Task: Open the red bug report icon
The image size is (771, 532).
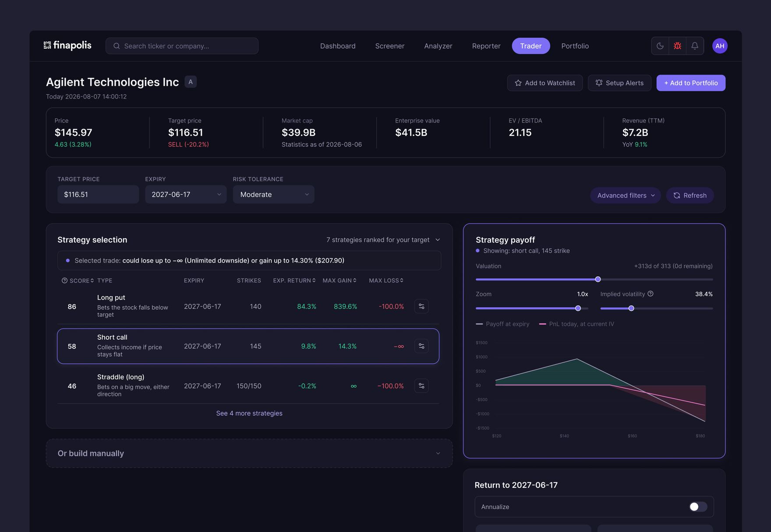Action: tap(677, 46)
